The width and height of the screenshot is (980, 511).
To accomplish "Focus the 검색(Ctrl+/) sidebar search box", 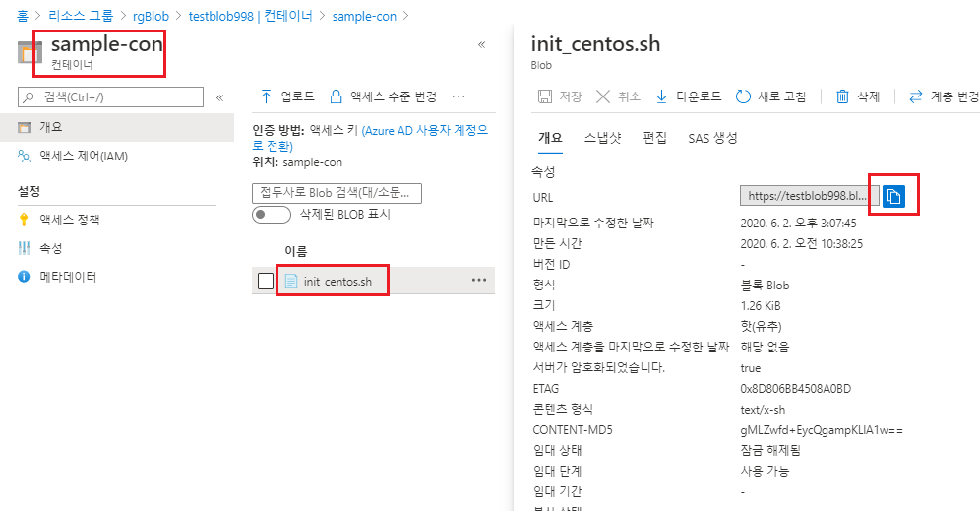I will [110, 96].
